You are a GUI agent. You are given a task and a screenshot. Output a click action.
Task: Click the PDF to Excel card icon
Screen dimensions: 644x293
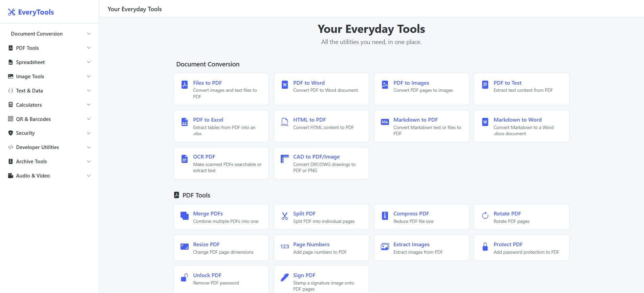click(185, 122)
